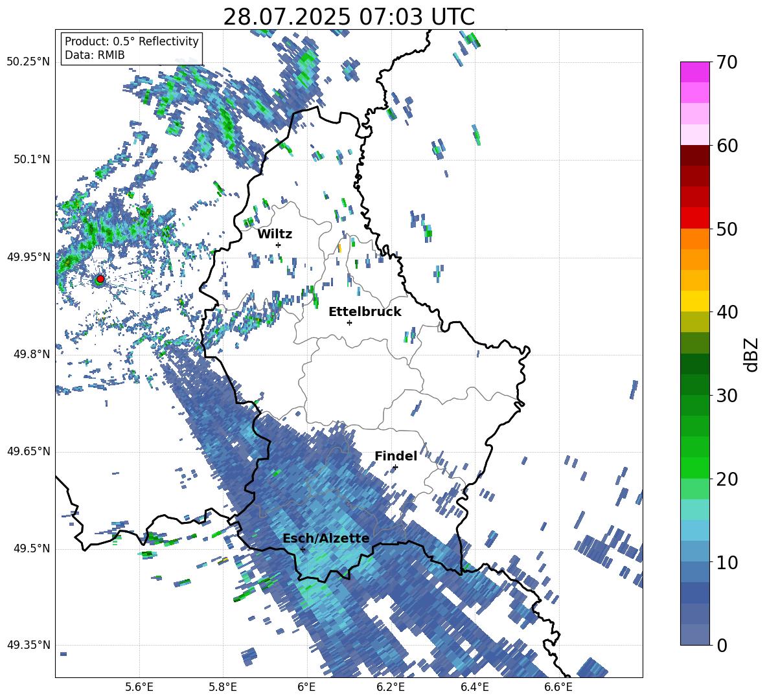This screenshot has width=767, height=700.
Task: Click the Data: RMIB text
Action: click(95, 55)
